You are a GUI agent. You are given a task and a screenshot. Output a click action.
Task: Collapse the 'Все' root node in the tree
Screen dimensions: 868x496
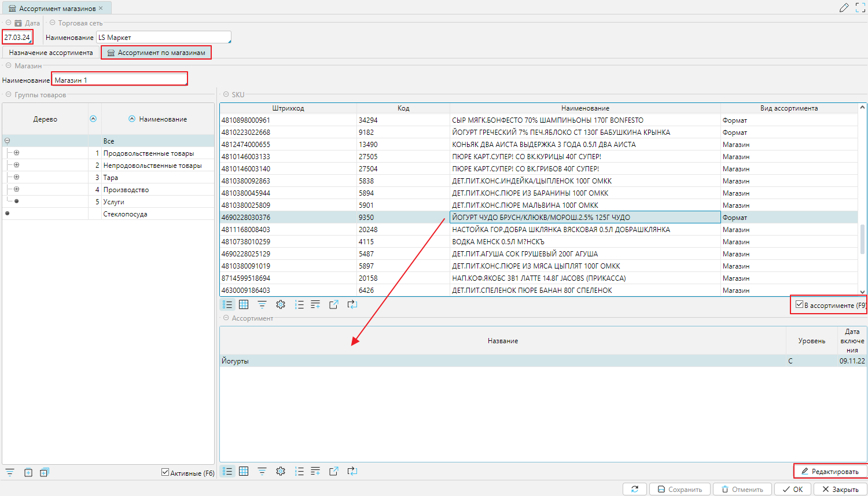[x=7, y=141]
